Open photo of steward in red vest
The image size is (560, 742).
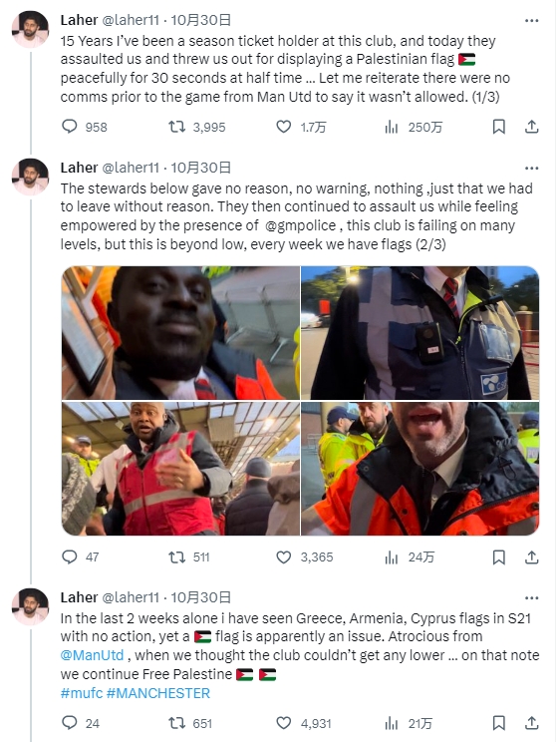180,469
